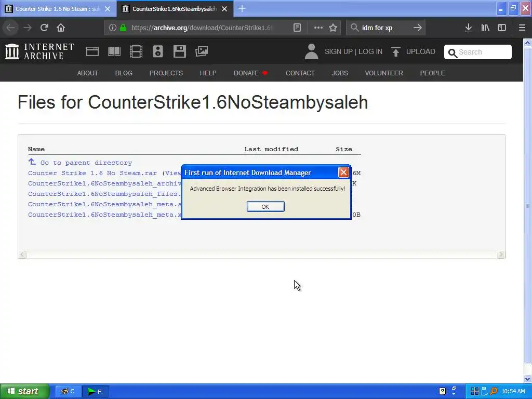Open the Firefox hamburger menu

coord(522,28)
